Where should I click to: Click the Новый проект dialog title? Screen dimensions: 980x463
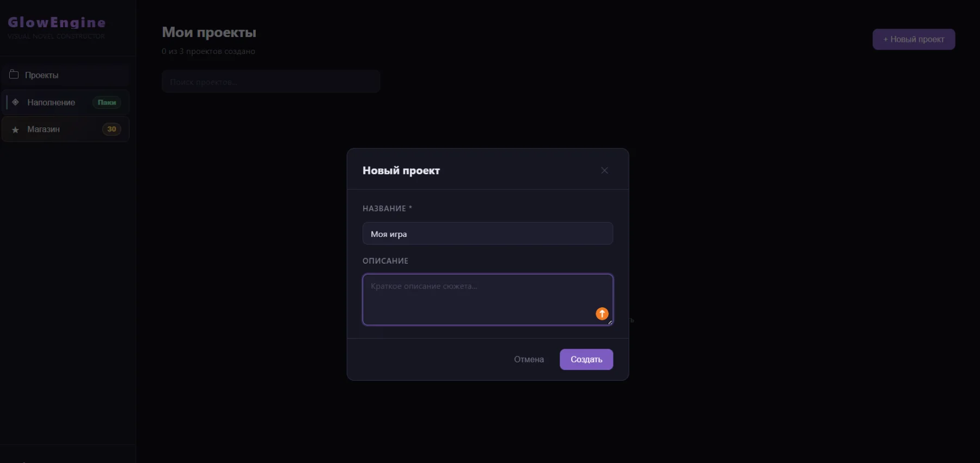point(401,170)
